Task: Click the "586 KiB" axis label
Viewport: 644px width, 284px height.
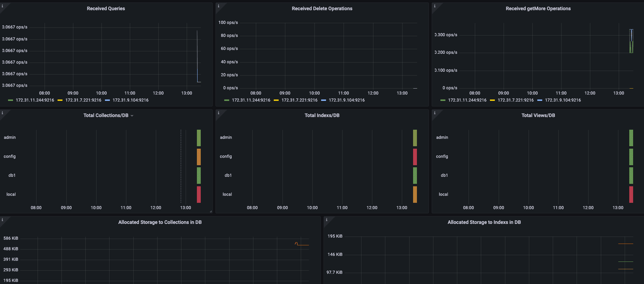Action: [11, 238]
